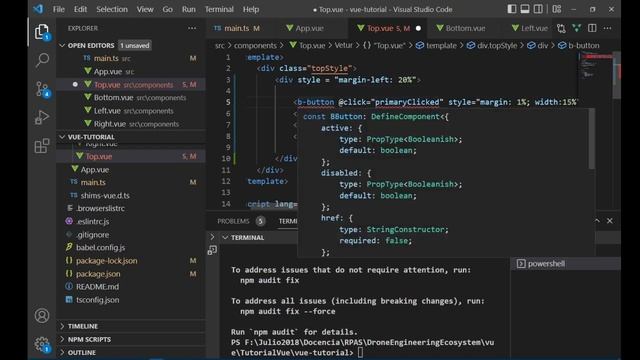
Task: Click the components breadcrumb segment
Action: coord(255,45)
